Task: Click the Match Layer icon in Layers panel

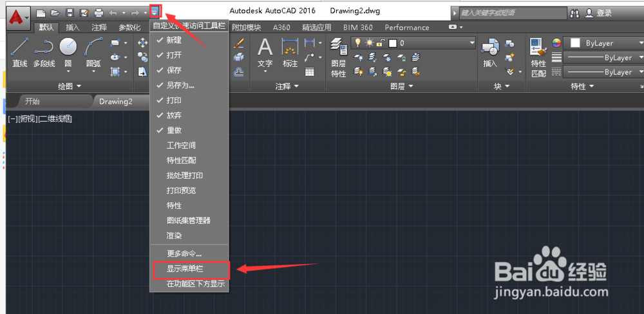Action: coord(415,72)
